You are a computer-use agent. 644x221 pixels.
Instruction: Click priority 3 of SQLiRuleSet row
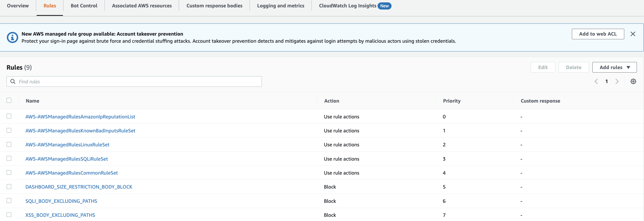pos(444,159)
